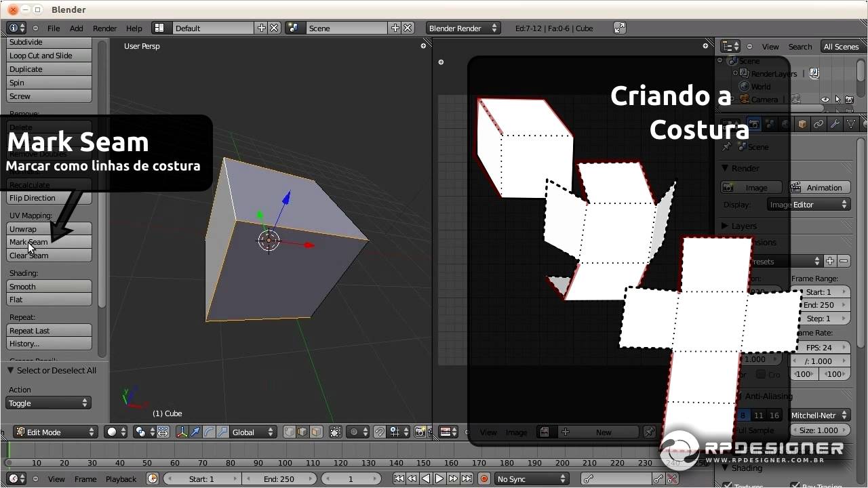Toggle fullscreen mode icon in header
868x488 pixels.
coord(620,28)
